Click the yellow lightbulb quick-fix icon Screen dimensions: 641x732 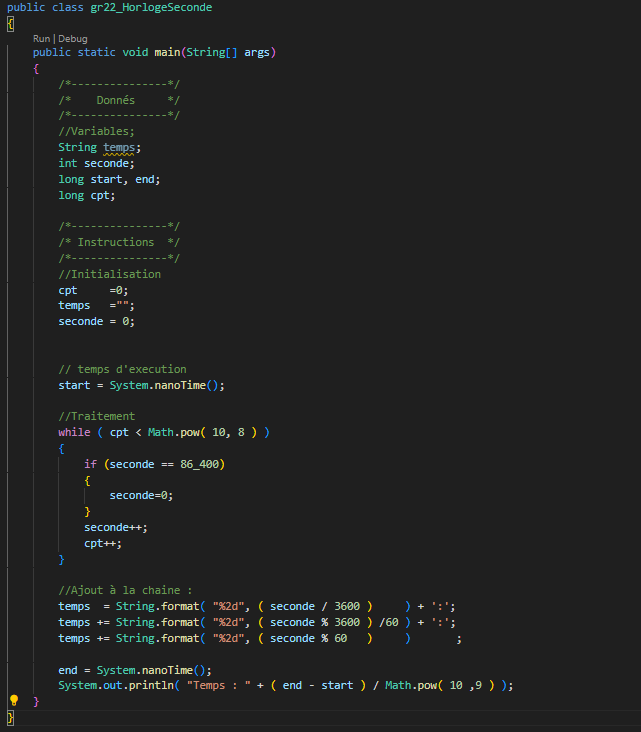14,701
